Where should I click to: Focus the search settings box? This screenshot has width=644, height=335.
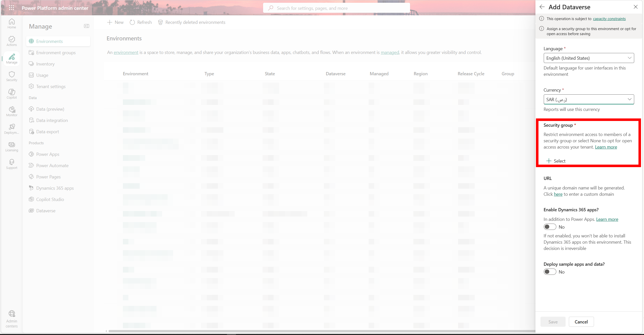[336, 8]
